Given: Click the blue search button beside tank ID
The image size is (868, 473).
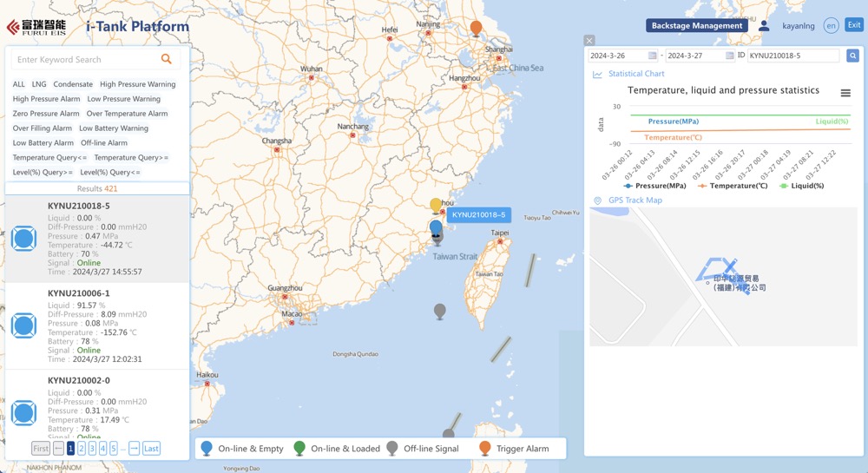Looking at the screenshot, I should coord(852,56).
